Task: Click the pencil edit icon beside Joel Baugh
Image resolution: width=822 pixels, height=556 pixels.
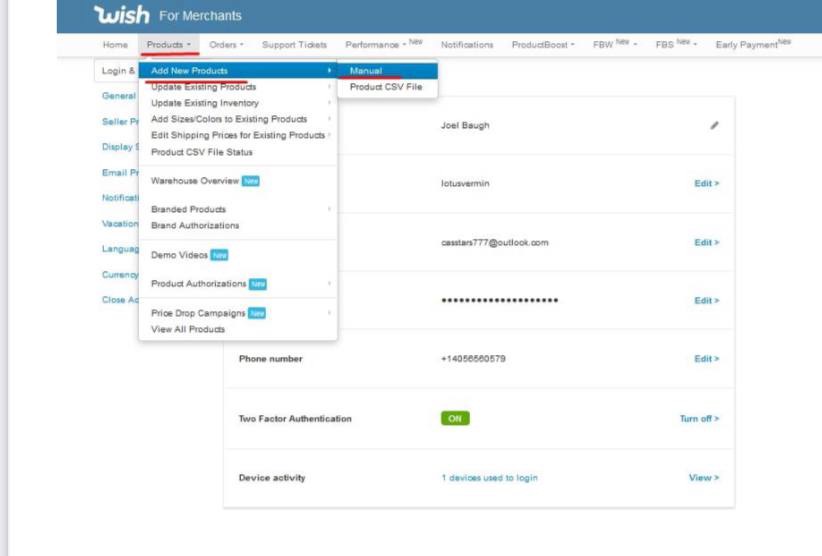Action: (x=714, y=125)
